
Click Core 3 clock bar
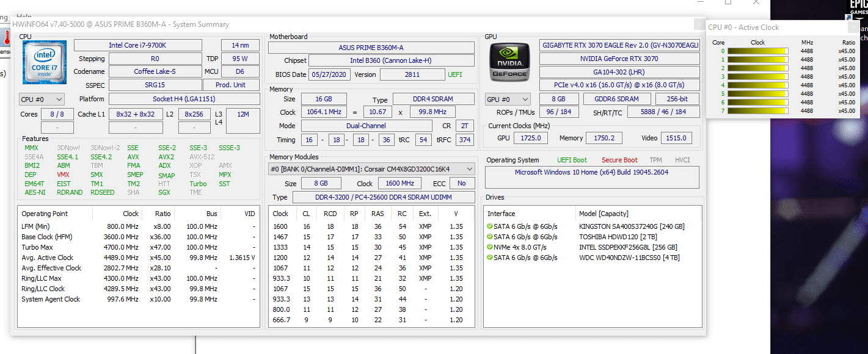[x=757, y=77]
